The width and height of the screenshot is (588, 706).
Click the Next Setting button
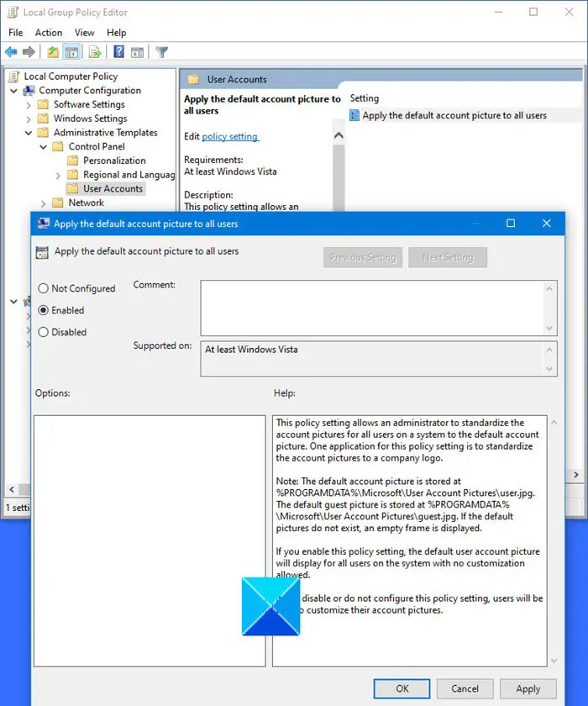coord(448,257)
